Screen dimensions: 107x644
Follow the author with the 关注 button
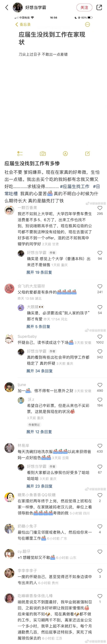(x=84, y=7)
